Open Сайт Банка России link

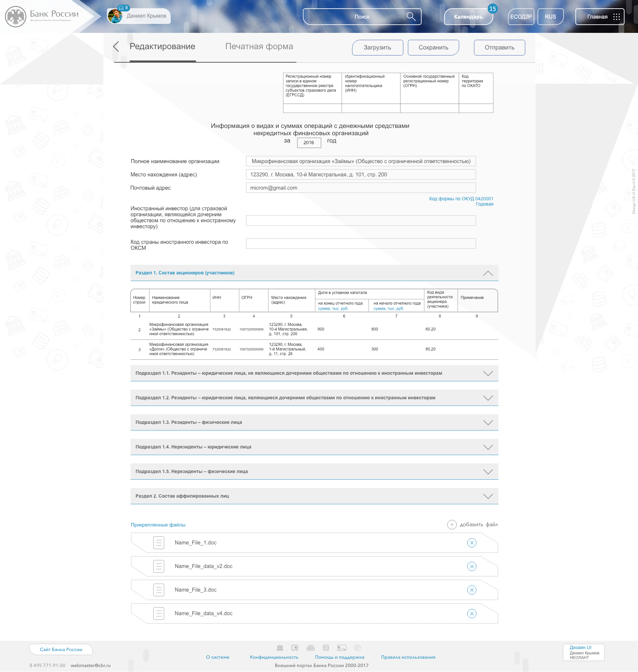(x=61, y=649)
